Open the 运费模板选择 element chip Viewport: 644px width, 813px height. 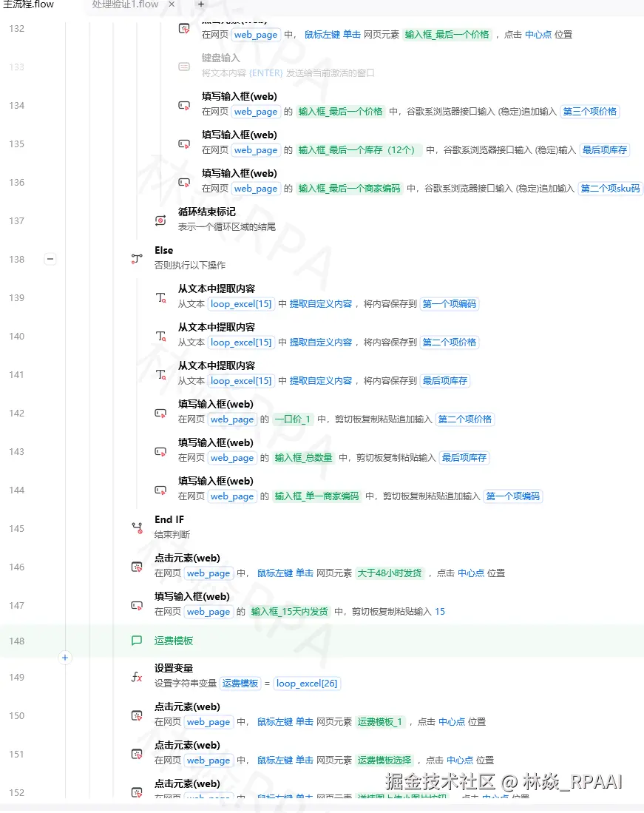coord(384,760)
